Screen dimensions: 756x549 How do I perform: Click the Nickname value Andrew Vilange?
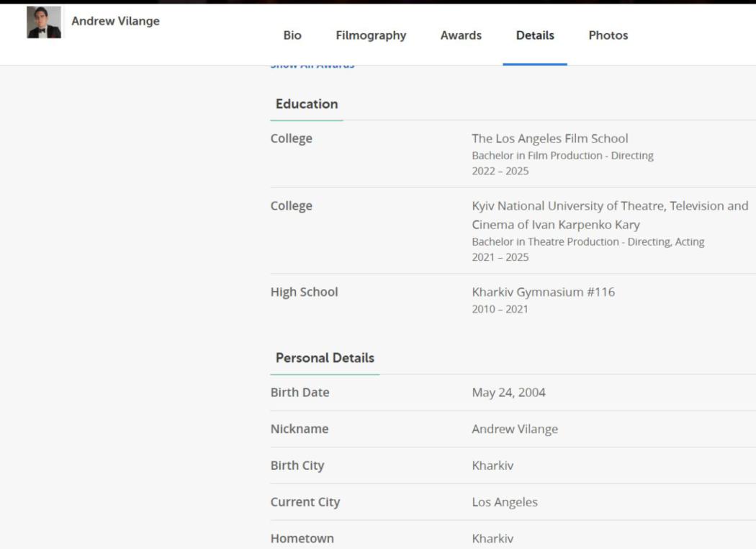coord(515,429)
